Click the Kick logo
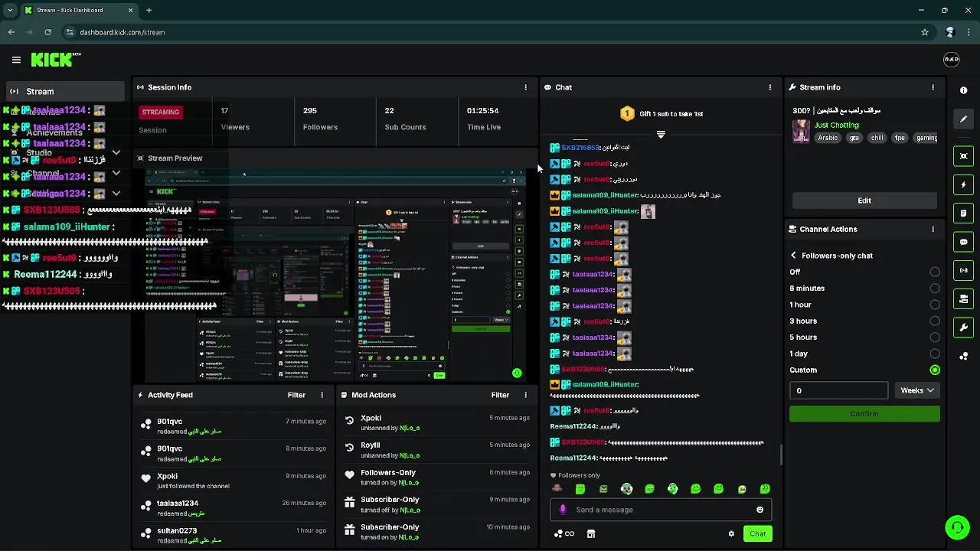Screen dimensions: 980x551 (56, 60)
